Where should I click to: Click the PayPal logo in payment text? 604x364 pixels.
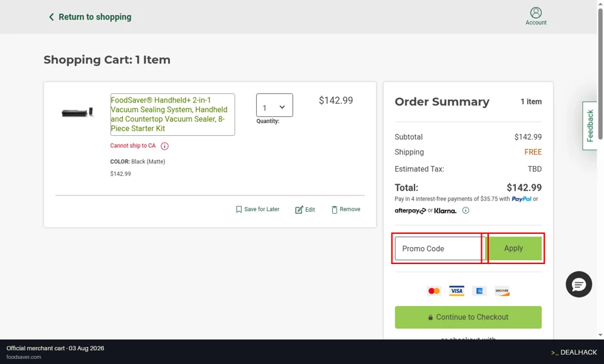(521, 199)
